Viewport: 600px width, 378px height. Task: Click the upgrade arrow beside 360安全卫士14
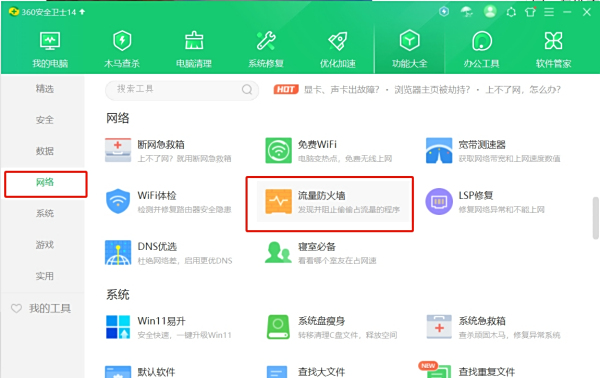point(82,12)
